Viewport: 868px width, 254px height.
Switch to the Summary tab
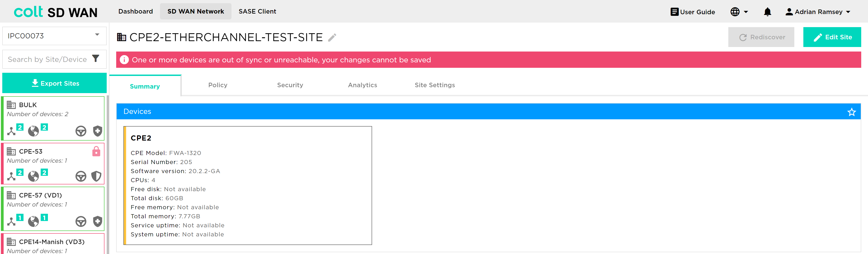(x=145, y=86)
